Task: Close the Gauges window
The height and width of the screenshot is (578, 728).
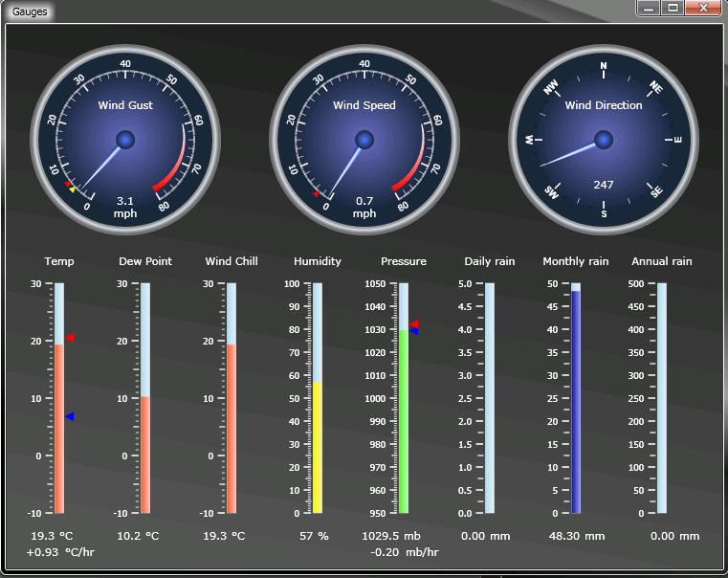Action: [703, 8]
